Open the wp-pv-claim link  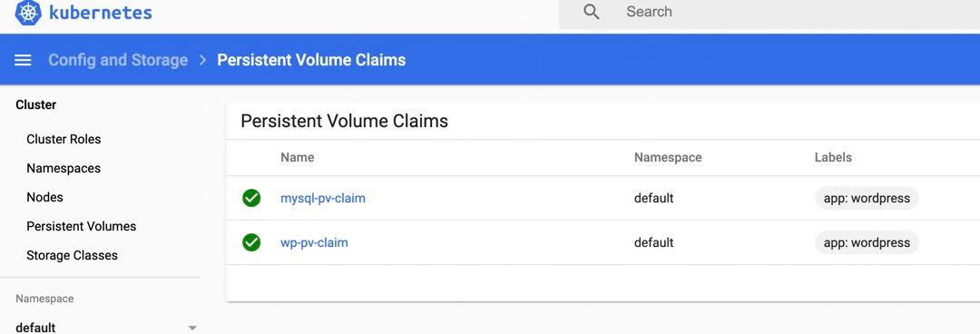click(x=314, y=242)
